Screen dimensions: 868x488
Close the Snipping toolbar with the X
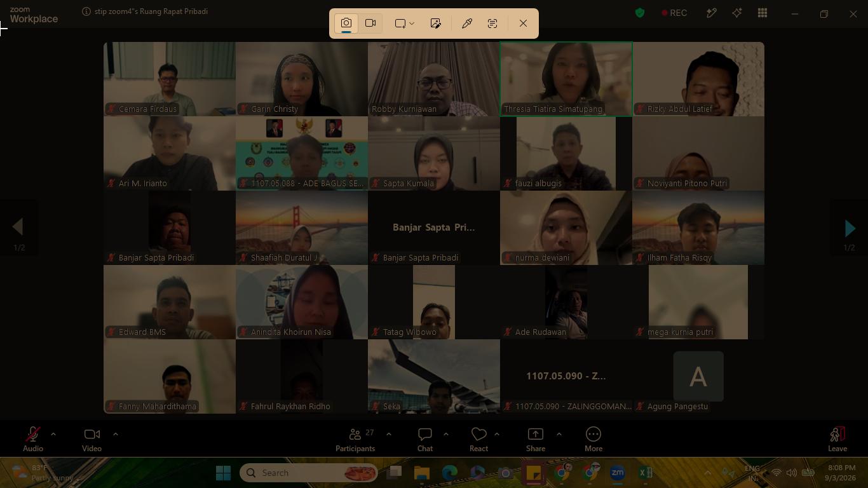tap(523, 23)
